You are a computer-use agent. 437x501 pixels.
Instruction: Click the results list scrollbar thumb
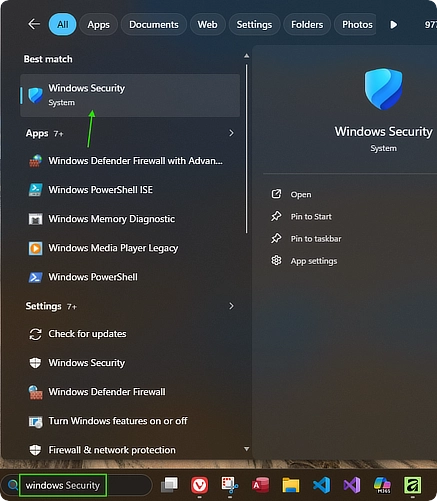click(246, 149)
